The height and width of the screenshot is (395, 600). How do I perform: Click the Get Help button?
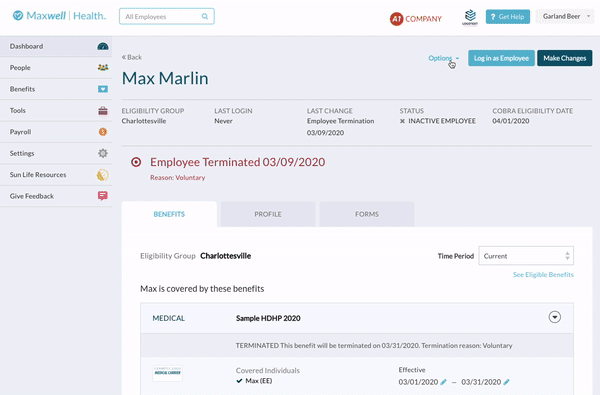pos(508,17)
